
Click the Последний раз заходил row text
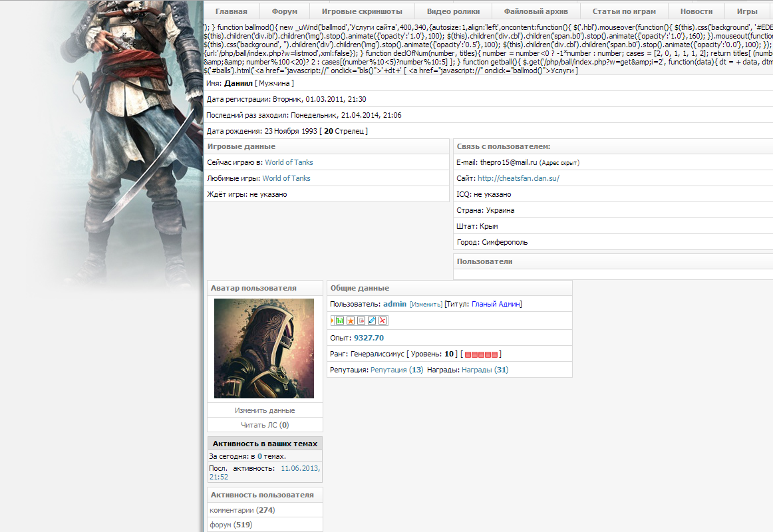coord(303,115)
